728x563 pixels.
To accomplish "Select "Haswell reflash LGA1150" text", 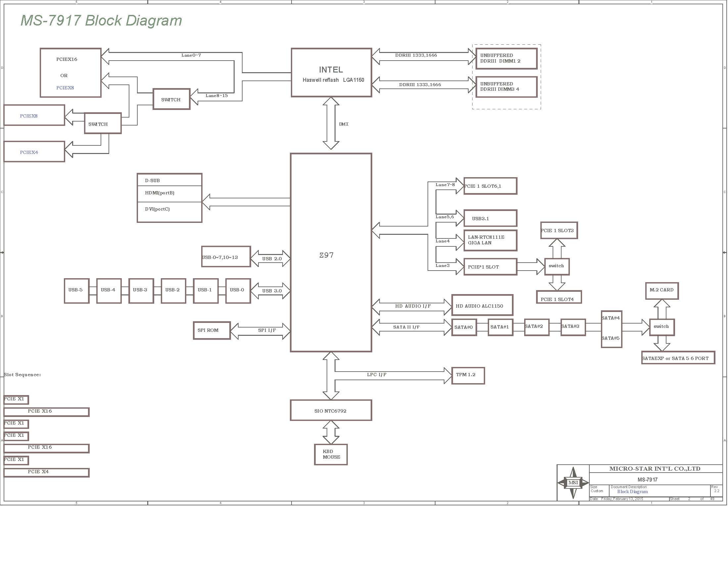I will (333, 80).
